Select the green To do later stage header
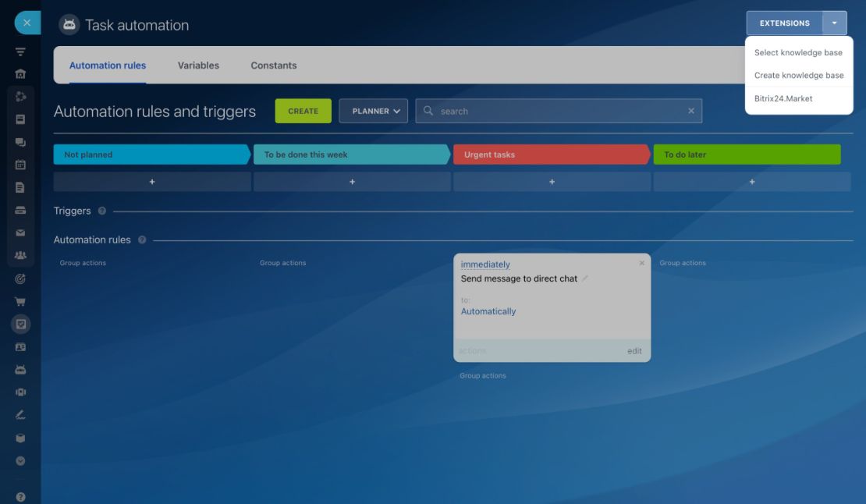Viewport: 866px width, 504px height. [x=747, y=154]
